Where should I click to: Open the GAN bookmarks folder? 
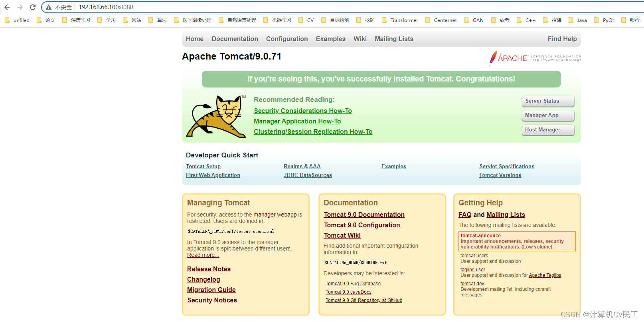(474, 20)
